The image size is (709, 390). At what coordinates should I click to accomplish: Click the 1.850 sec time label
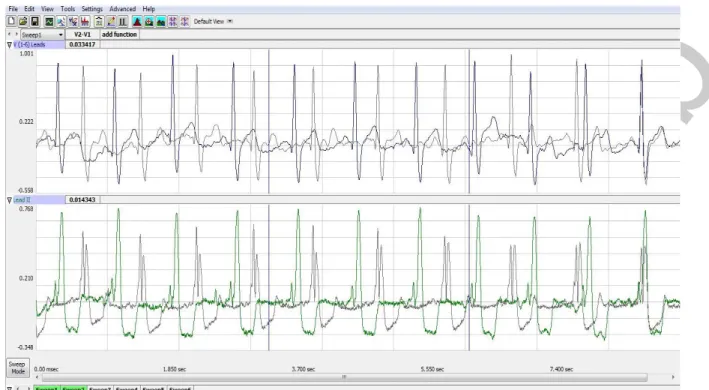(175, 369)
